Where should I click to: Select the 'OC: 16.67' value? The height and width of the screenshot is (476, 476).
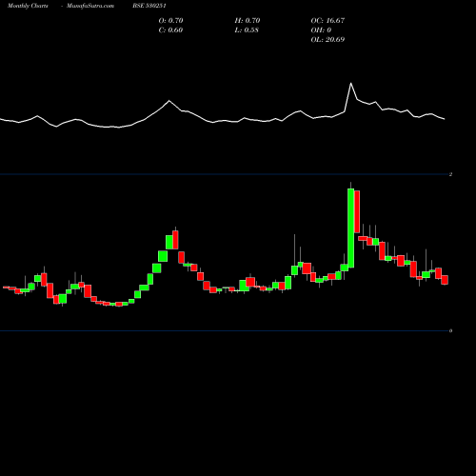tap(327, 20)
